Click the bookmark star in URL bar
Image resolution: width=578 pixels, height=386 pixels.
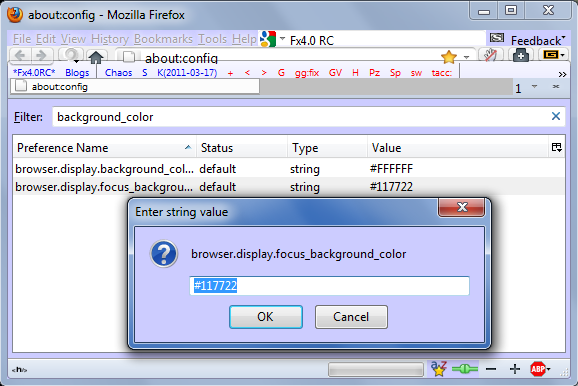[448, 57]
